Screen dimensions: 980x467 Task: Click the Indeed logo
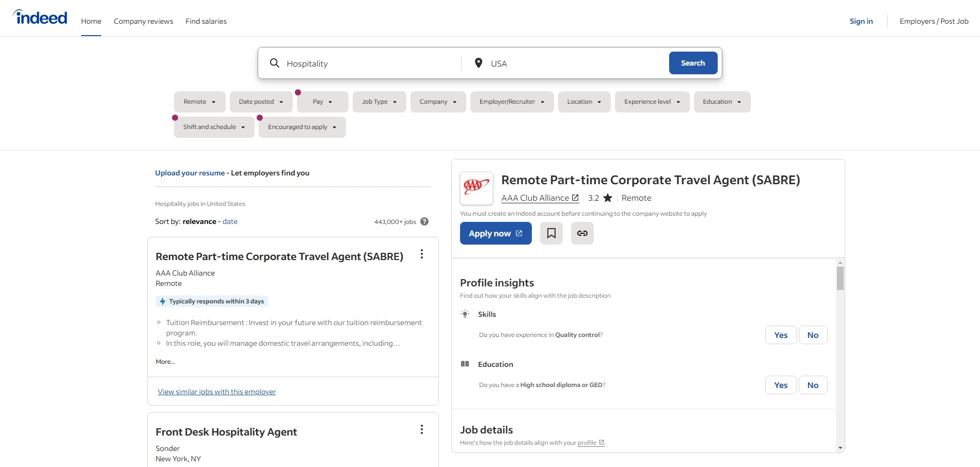tap(40, 18)
